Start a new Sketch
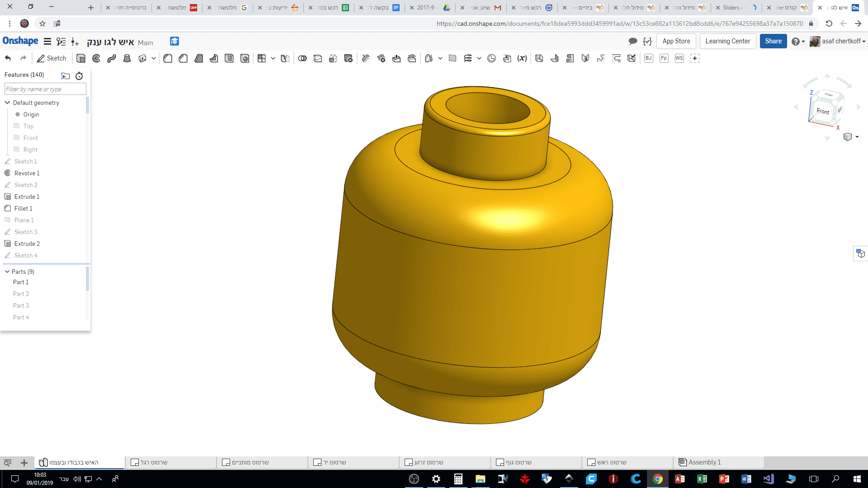The height and width of the screenshot is (488, 868). [52, 58]
